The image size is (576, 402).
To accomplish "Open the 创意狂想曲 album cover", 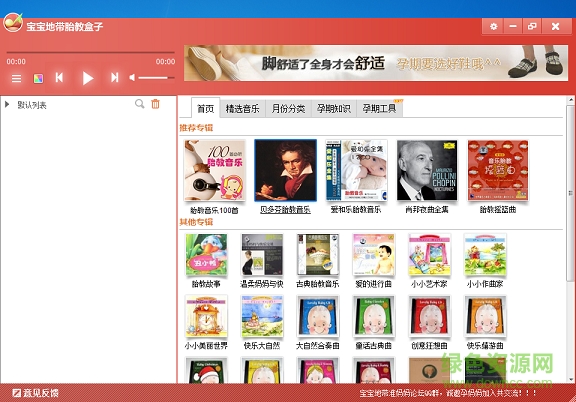I will pos(429,316).
